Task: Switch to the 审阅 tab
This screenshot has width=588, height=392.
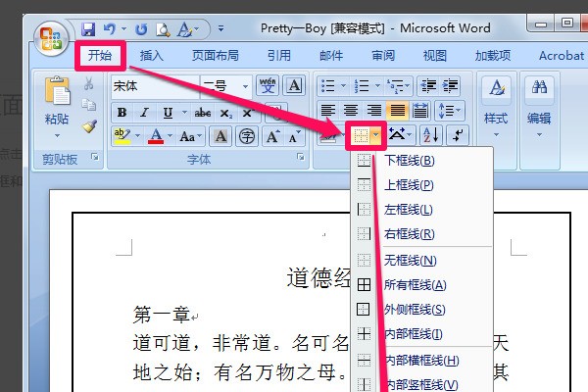Action: (383, 56)
